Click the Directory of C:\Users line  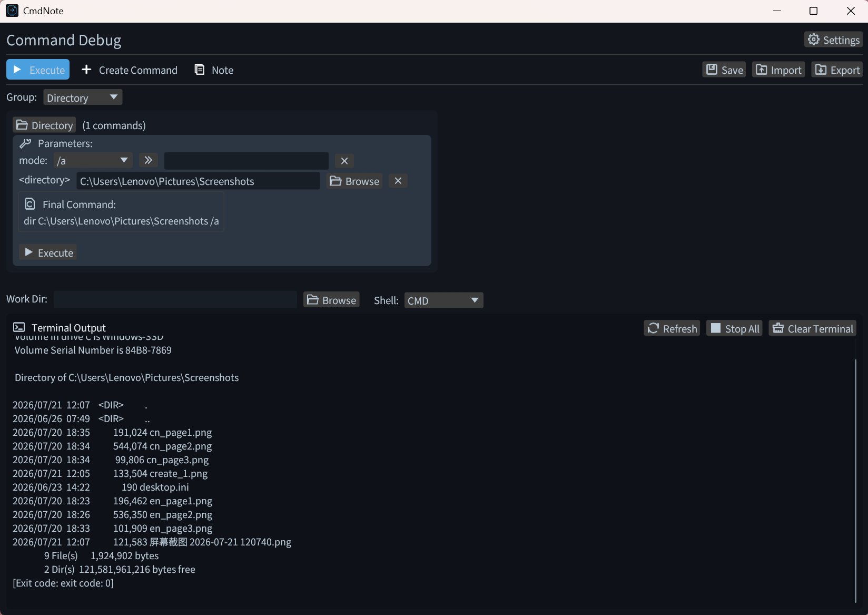[126, 377]
